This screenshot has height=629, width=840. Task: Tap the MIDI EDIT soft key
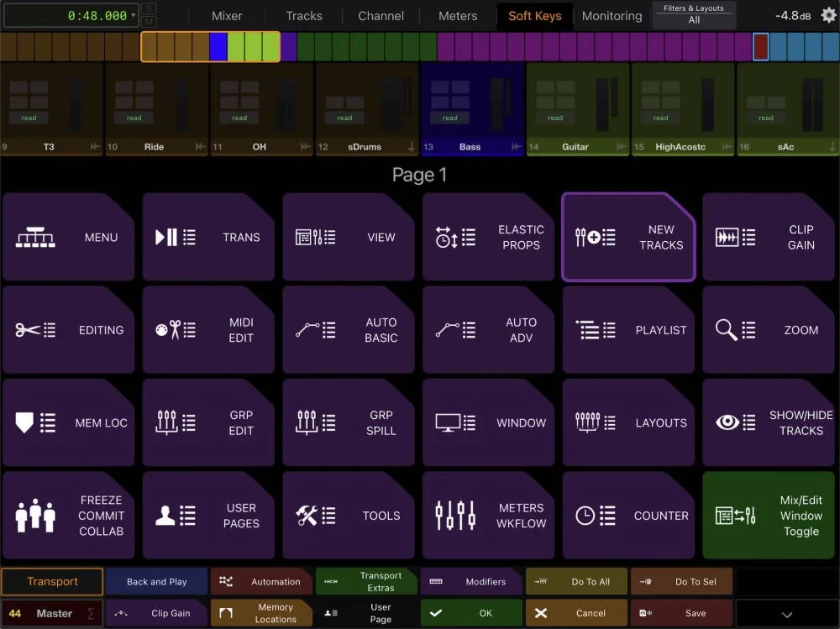(208, 330)
